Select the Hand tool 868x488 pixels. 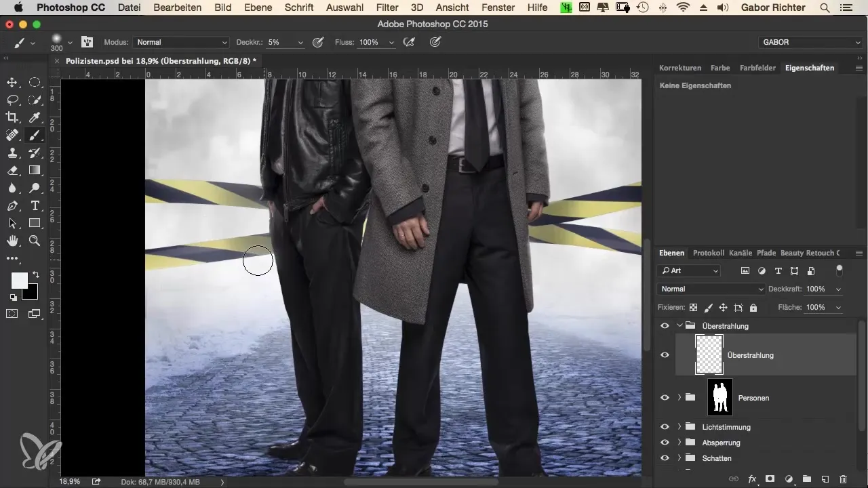(x=12, y=241)
